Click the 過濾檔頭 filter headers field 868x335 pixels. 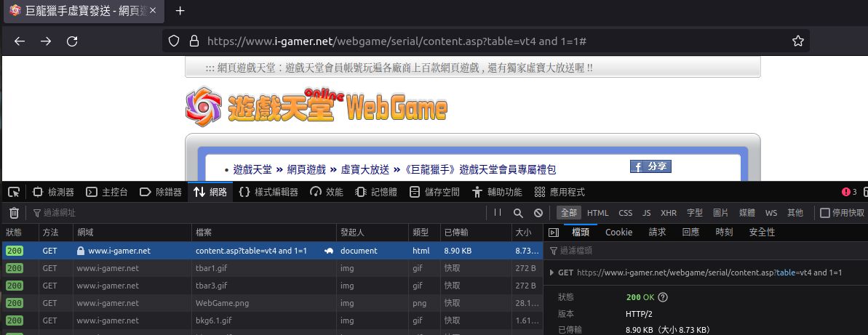point(706,251)
